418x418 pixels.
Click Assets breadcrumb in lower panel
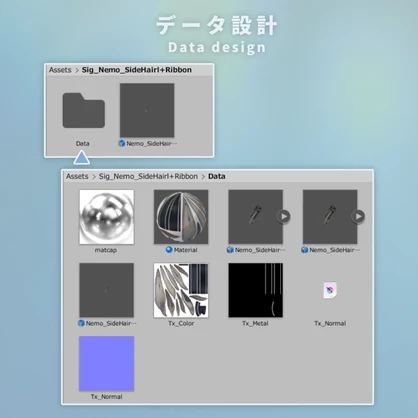pyautogui.click(x=77, y=176)
